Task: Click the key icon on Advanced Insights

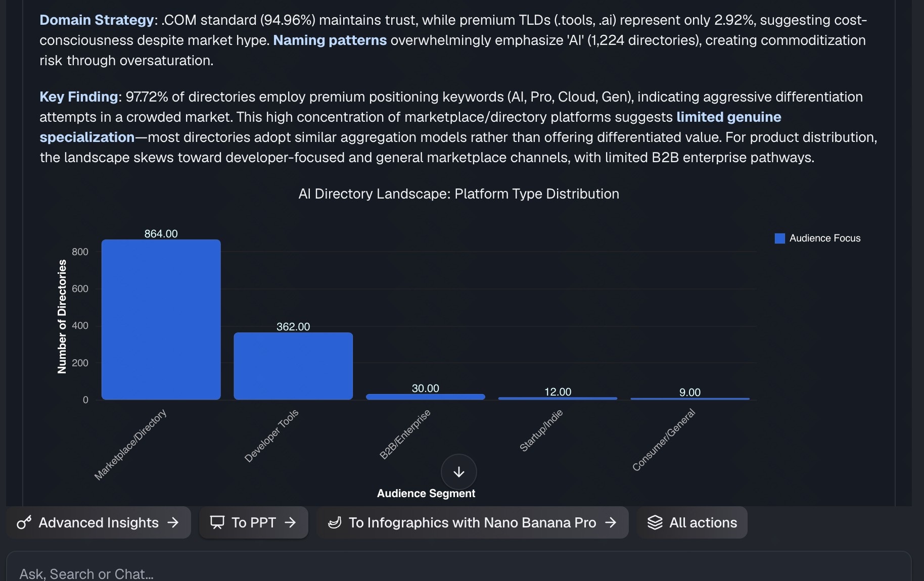Action: click(24, 522)
